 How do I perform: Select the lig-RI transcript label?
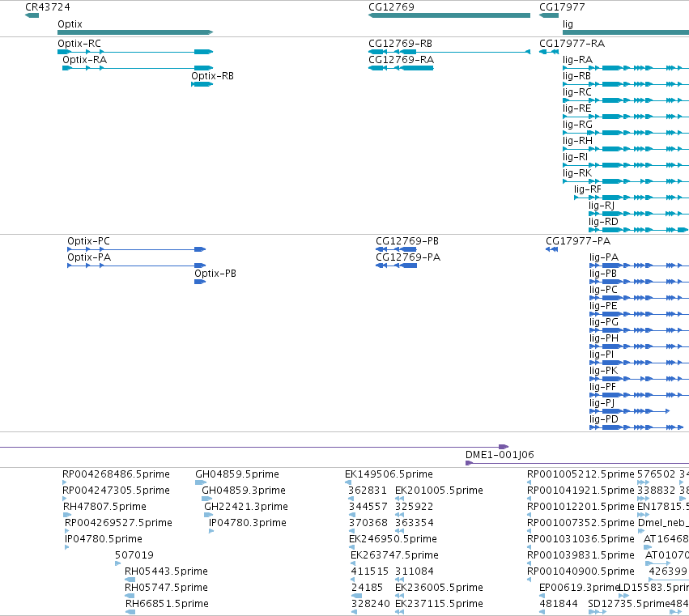[575, 157]
